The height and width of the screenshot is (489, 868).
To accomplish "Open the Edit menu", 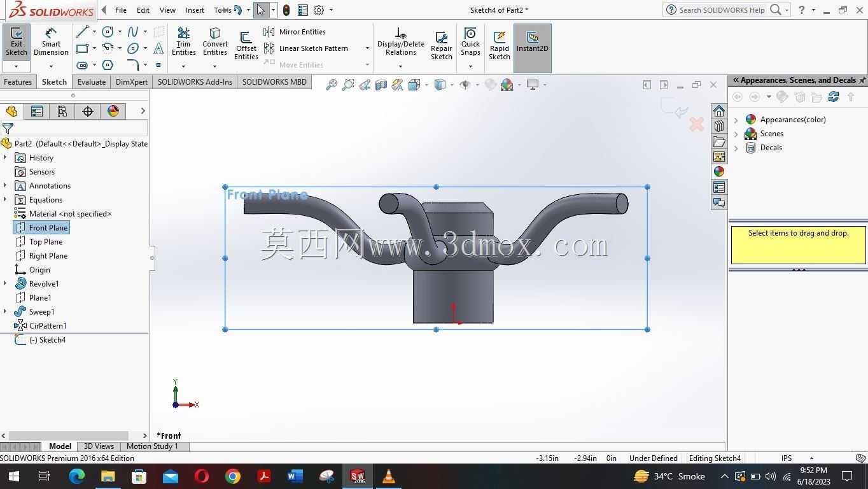I will (143, 10).
